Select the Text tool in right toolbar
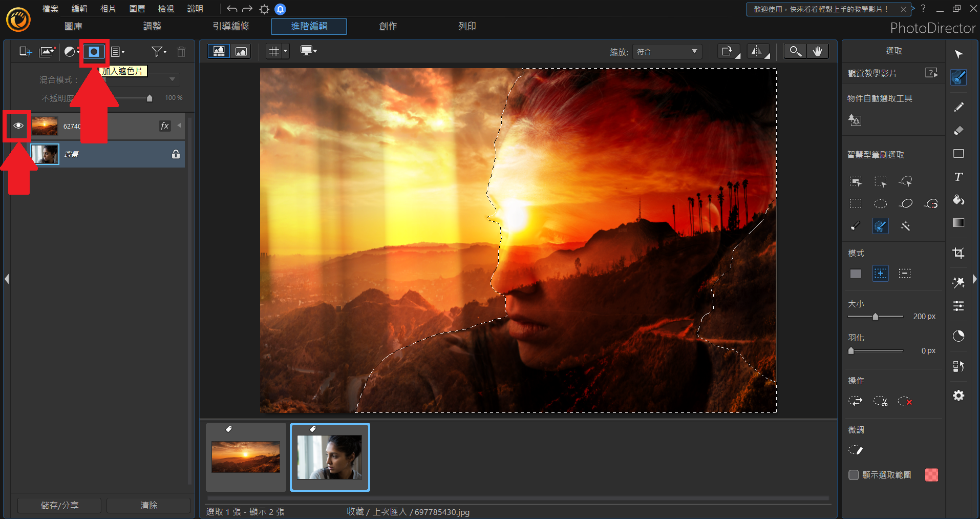Screen dimensions: 980x519 coord(958,177)
